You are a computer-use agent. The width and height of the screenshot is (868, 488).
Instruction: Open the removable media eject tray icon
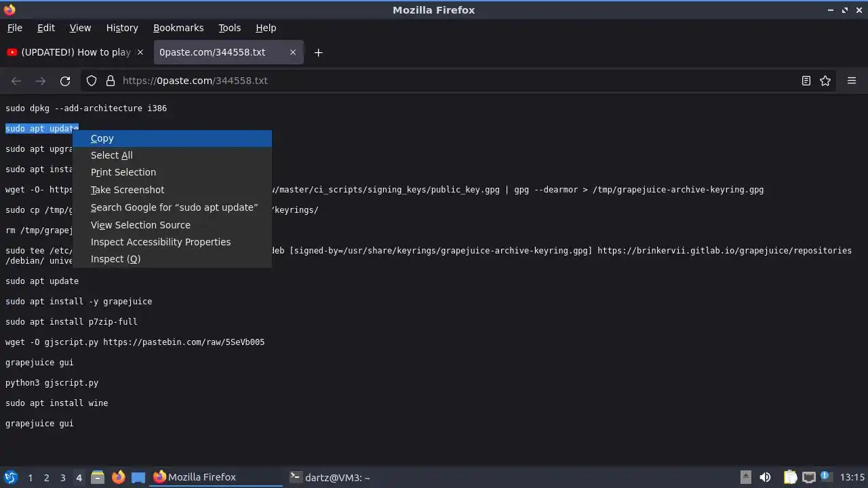tap(745, 477)
